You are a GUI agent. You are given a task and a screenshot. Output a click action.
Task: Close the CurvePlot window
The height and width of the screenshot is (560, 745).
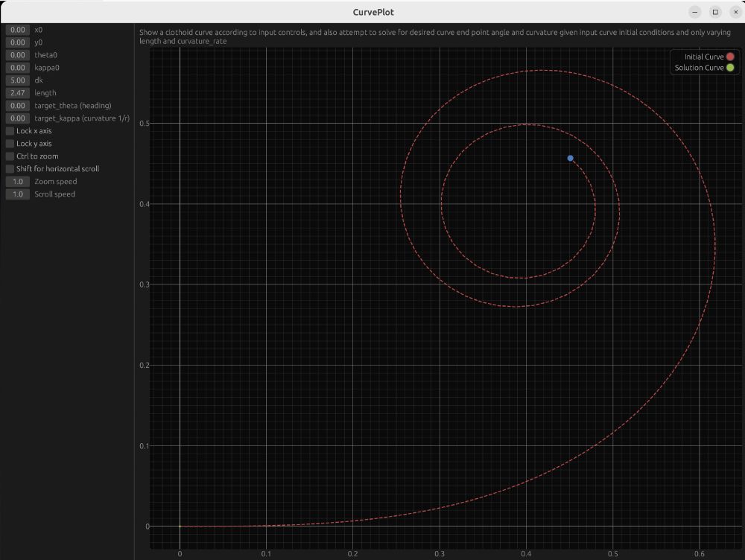735,12
